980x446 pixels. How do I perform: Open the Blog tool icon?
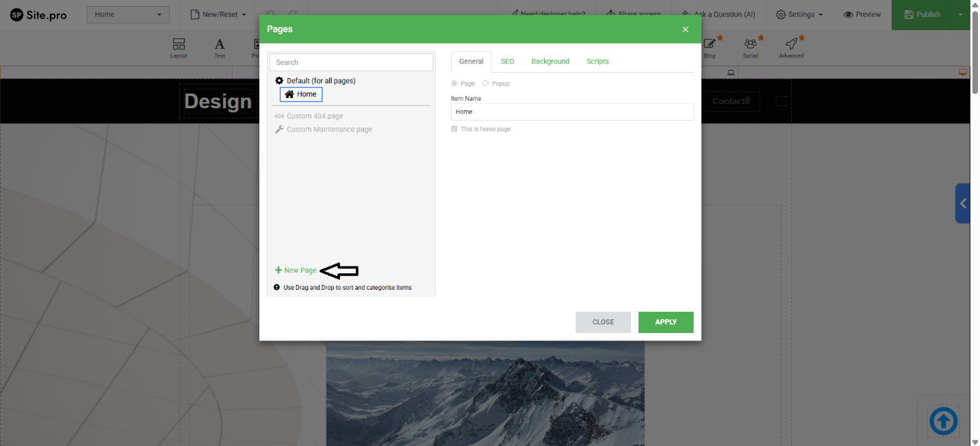[710, 45]
